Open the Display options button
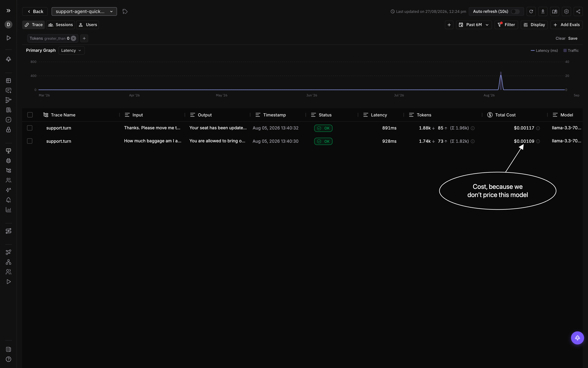The height and width of the screenshot is (368, 588). click(534, 25)
